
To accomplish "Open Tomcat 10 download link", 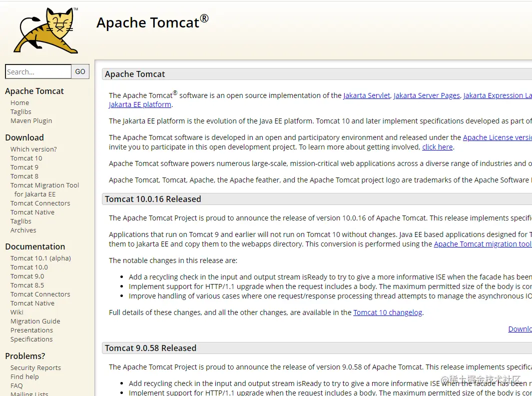I will click(x=26, y=158).
